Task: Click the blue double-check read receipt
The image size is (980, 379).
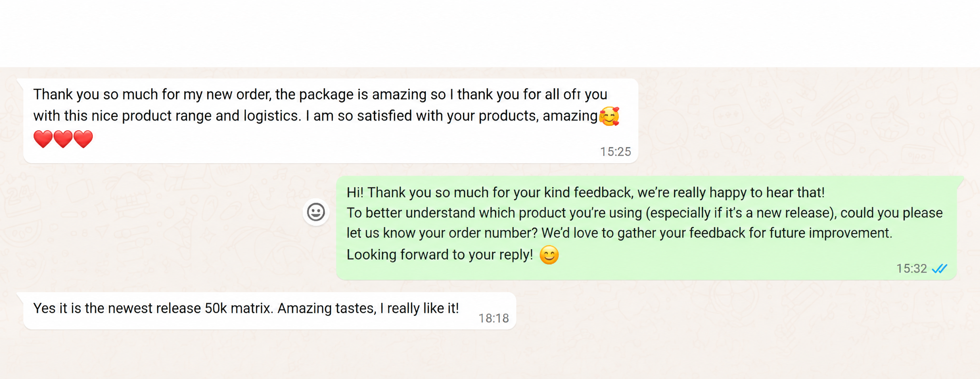Action: tap(940, 269)
